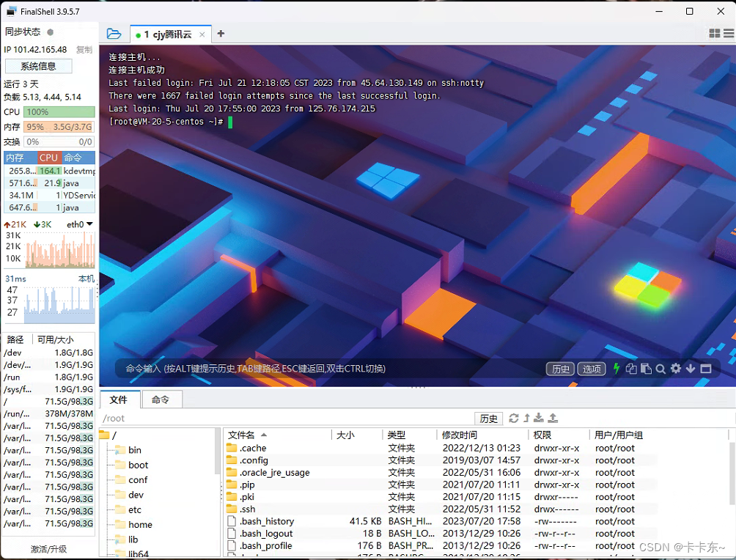Click the 大小 column header
The height and width of the screenshot is (560, 736).
click(358, 435)
